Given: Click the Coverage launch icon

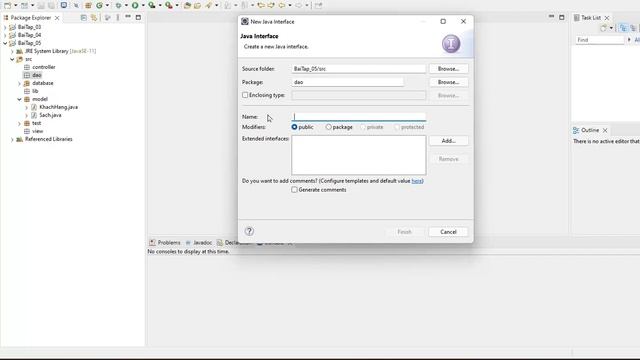Looking at the screenshot, I should 152,5.
